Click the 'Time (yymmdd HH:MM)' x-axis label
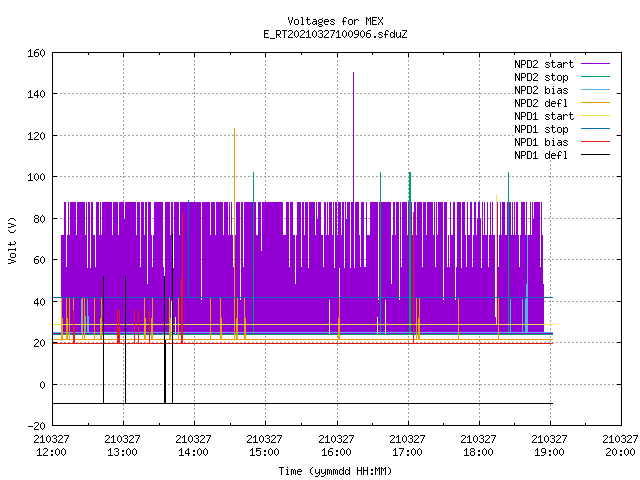The image size is (640, 480). [x=335, y=471]
